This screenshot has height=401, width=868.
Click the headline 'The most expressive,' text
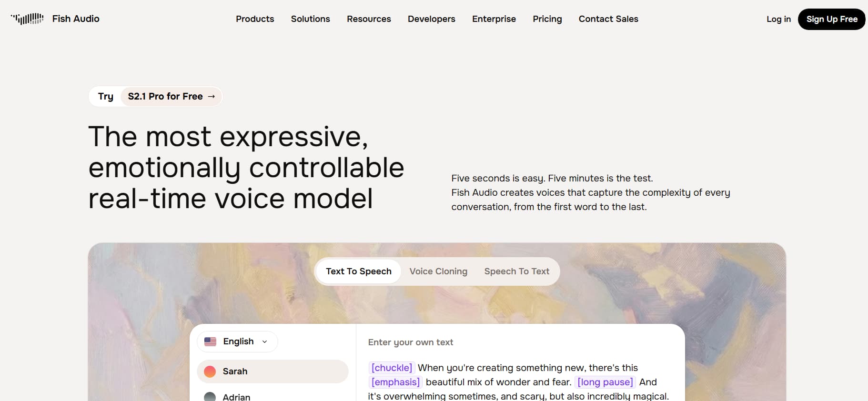point(228,137)
